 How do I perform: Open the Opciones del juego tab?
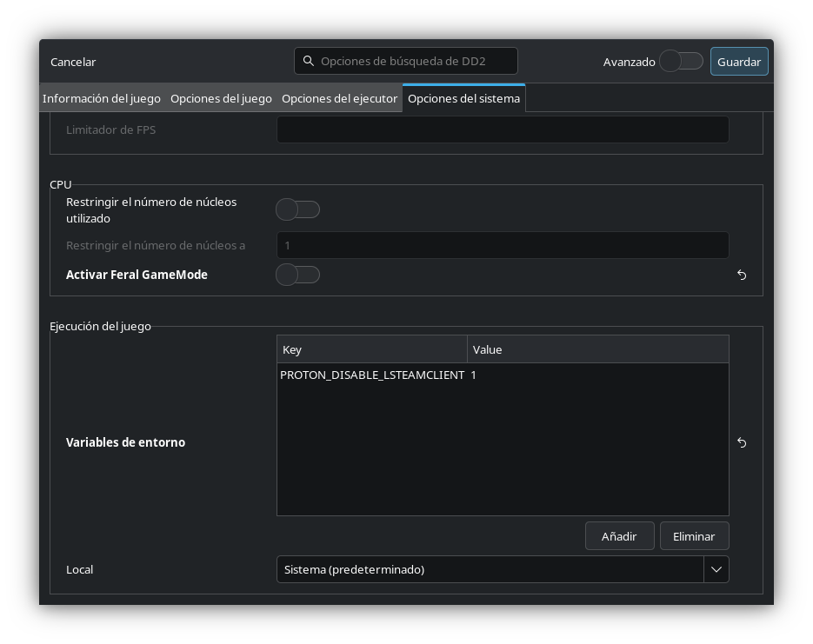[222, 98]
